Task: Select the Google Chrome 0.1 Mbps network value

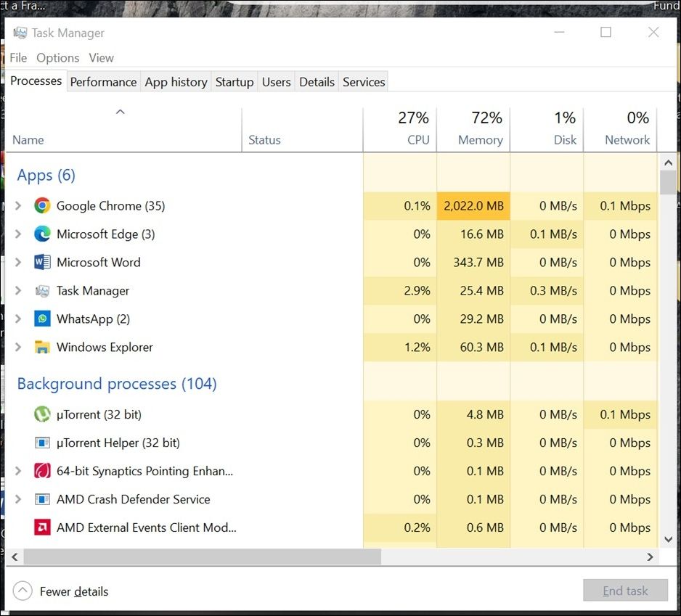Action: click(620, 206)
